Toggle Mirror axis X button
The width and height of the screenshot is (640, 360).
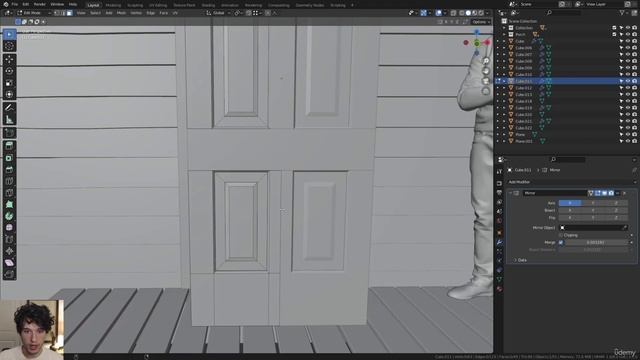pos(570,203)
